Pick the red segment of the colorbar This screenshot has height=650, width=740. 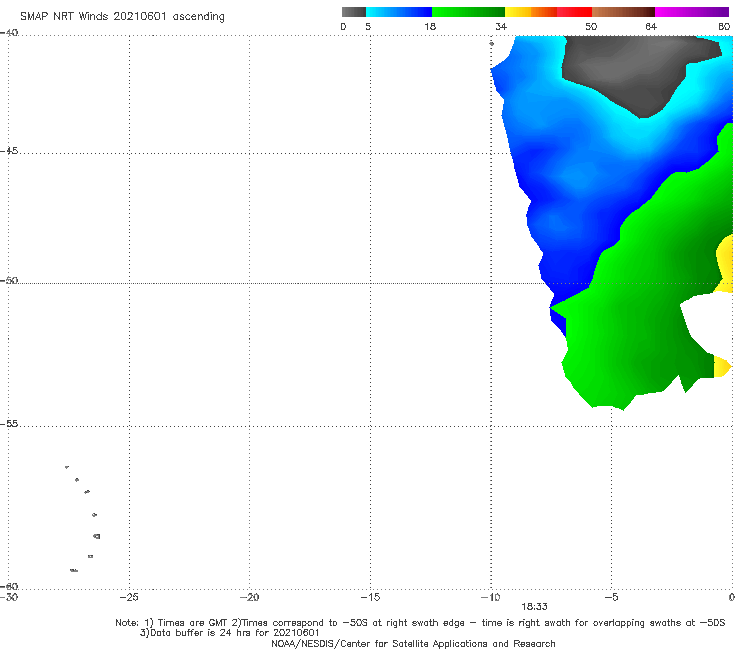575,12
